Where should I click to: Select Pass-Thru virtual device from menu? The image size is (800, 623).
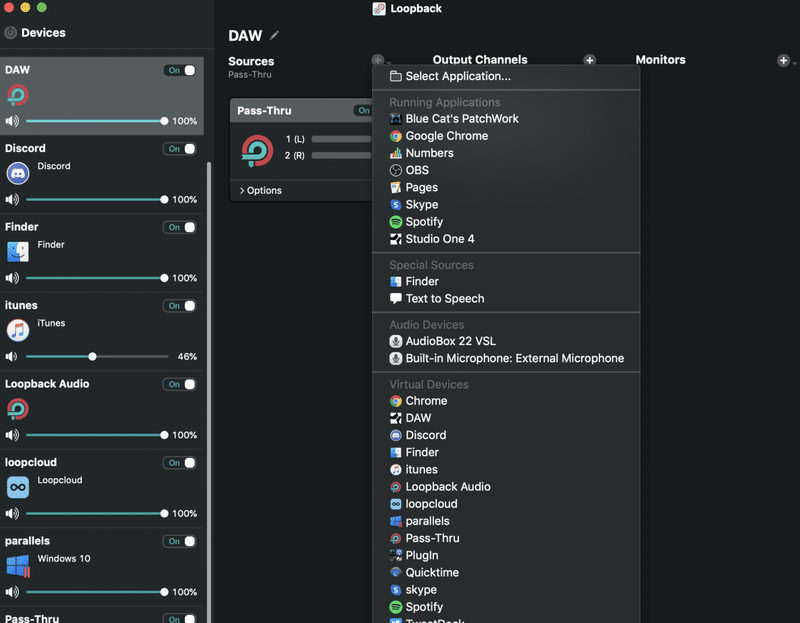point(506,538)
